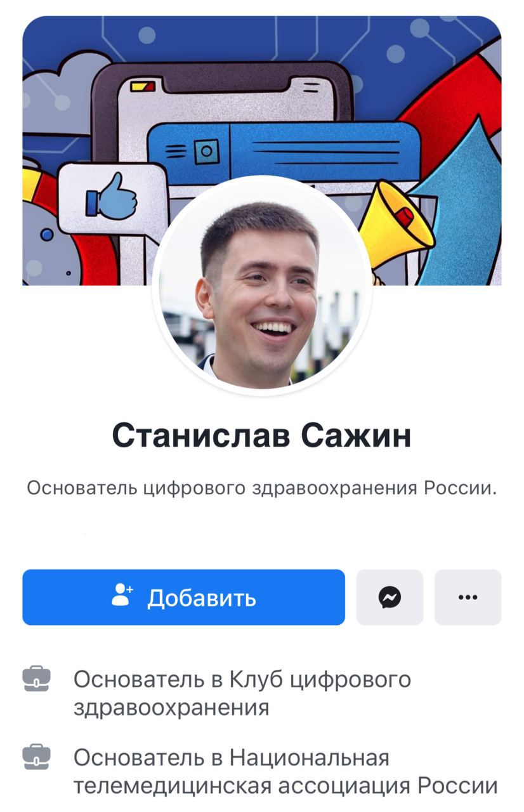Open Клуб цифрового здравоохранения workplace link

(x=242, y=693)
